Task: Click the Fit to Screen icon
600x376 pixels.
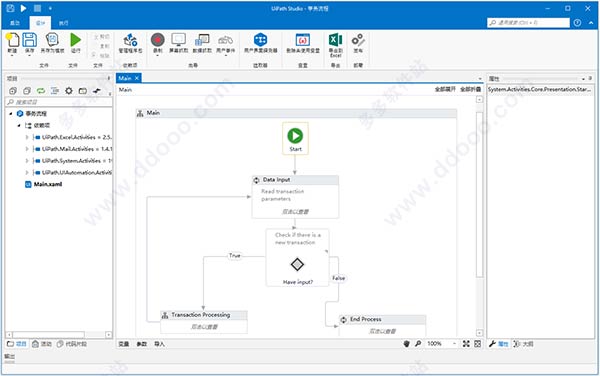Action: click(466, 344)
